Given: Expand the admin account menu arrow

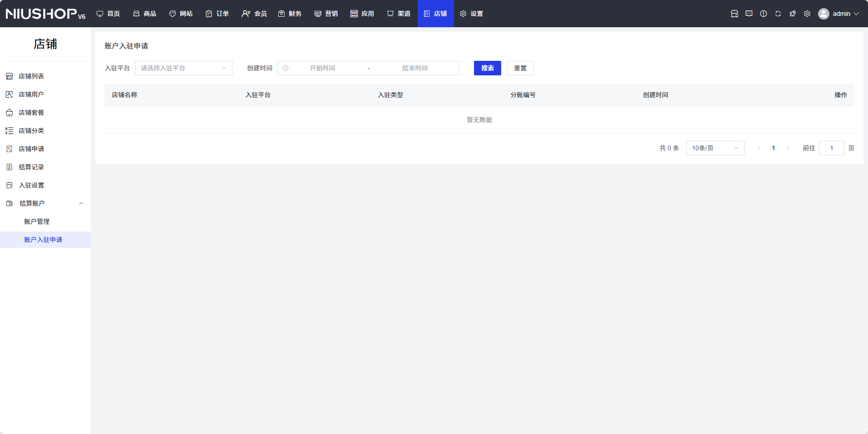Looking at the screenshot, I should point(857,14).
